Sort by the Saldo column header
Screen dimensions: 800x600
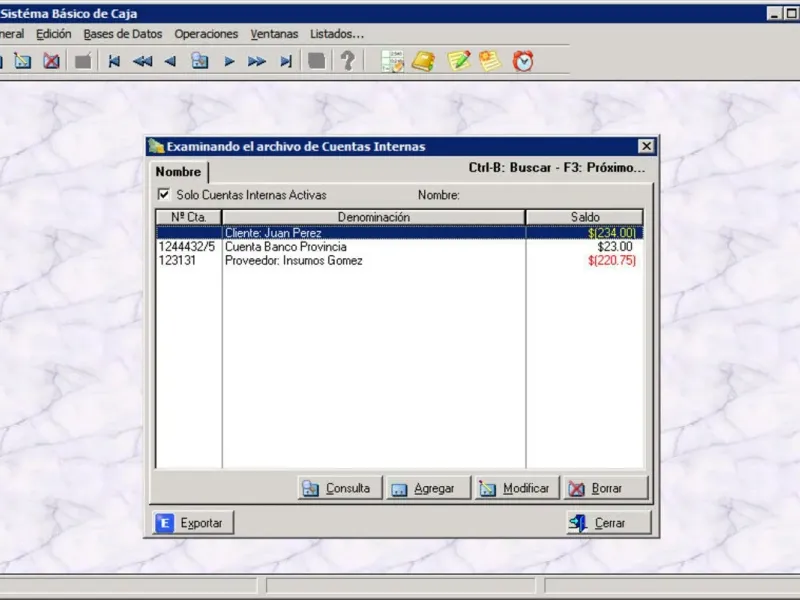(585, 217)
